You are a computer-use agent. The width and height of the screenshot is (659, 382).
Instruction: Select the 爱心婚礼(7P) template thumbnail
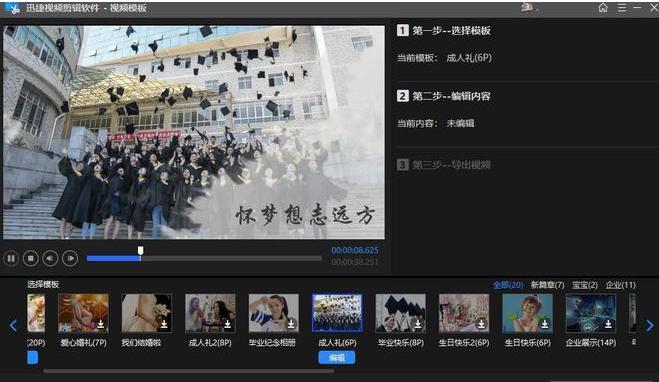[83, 313]
